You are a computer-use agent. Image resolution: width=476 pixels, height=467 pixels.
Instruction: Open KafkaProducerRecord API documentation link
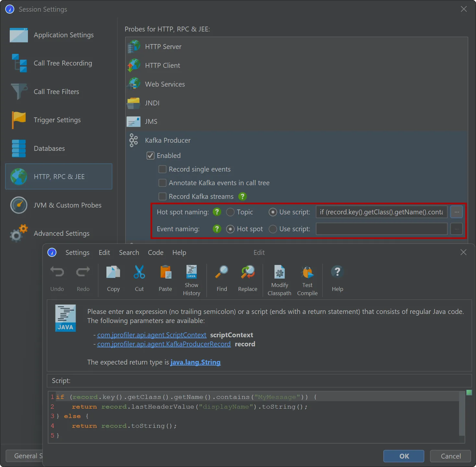tap(164, 344)
